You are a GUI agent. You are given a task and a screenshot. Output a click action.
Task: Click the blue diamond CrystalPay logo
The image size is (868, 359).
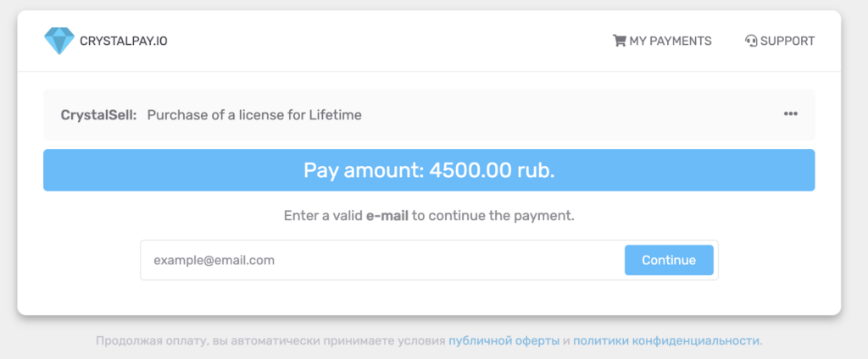coord(59,41)
